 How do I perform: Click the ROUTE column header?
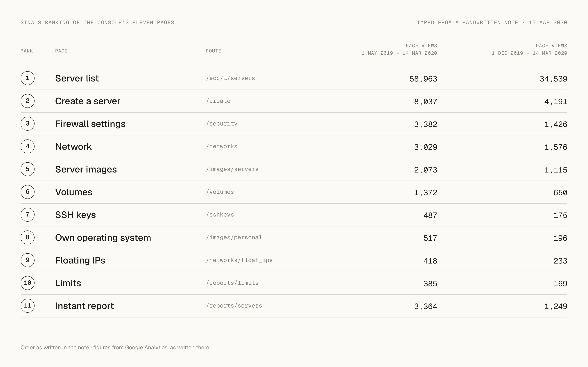(214, 51)
